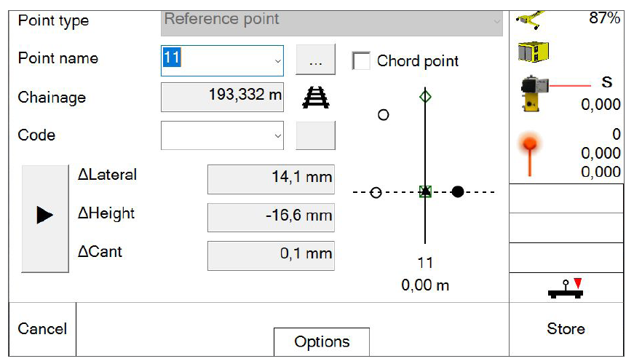The height and width of the screenshot is (364, 634).
Task: Click Store to save the point
Action: click(x=566, y=329)
